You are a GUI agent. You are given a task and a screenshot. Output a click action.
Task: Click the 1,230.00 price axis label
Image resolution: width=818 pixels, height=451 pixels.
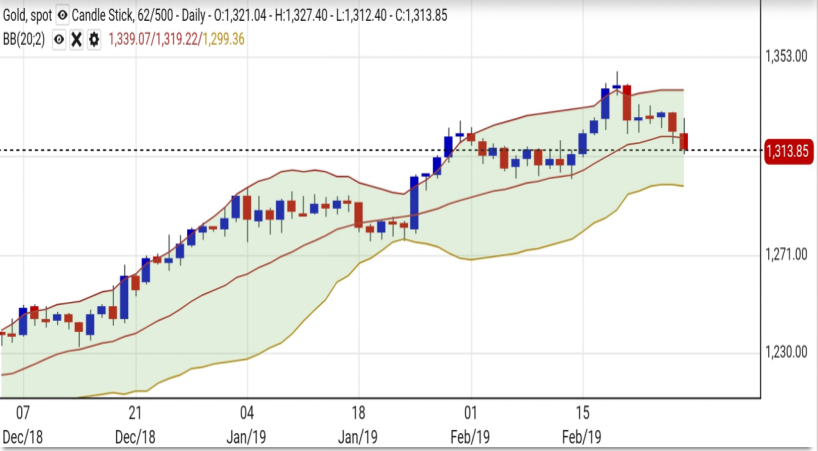[x=786, y=352]
